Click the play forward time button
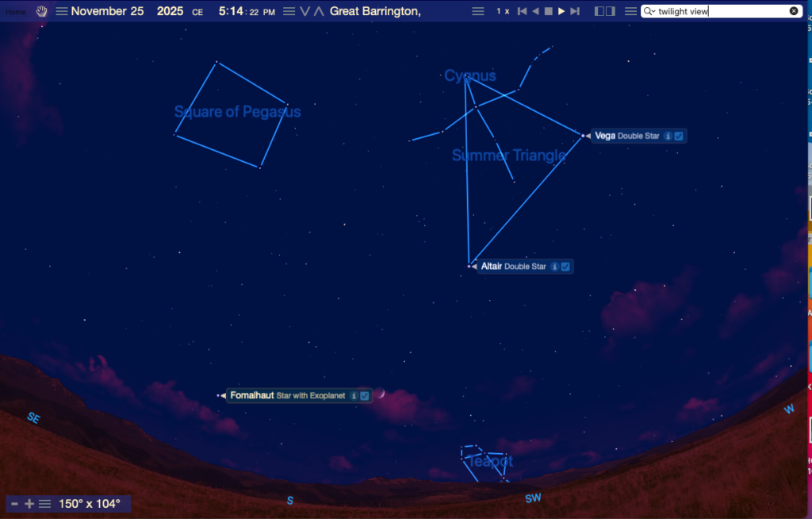 coord(561,11)
